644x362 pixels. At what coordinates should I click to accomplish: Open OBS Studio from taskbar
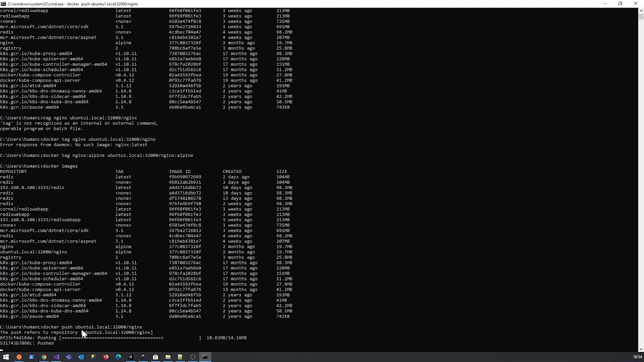(x=193, y=357)
